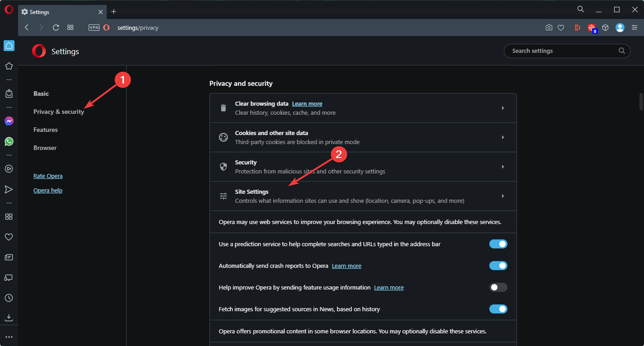Reload the page

56,28
